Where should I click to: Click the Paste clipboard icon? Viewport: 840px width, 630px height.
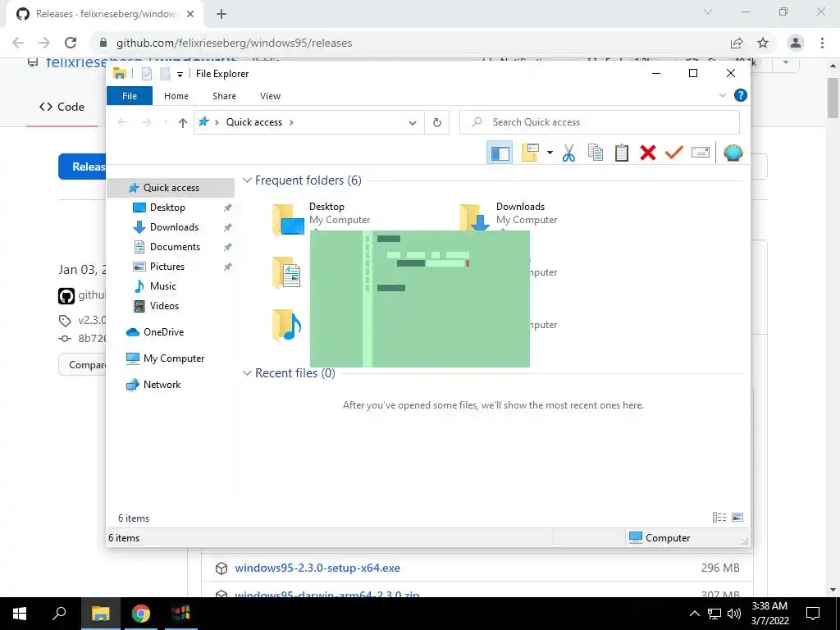622,153
